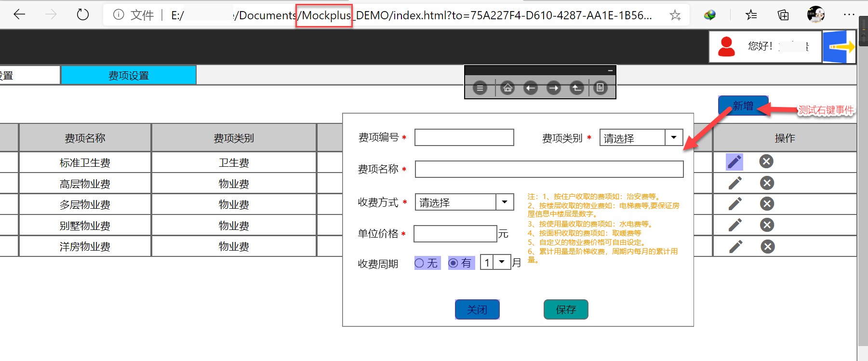Viewport: 868px width, 361px height.
Task: Delete the 别墅物业费 row
Action: click(x=767, y=225)
